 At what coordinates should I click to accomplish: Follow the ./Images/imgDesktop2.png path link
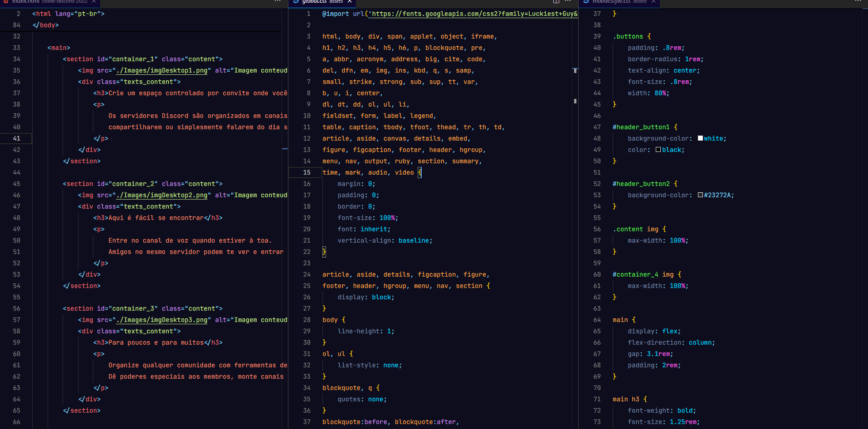(162, 195)
